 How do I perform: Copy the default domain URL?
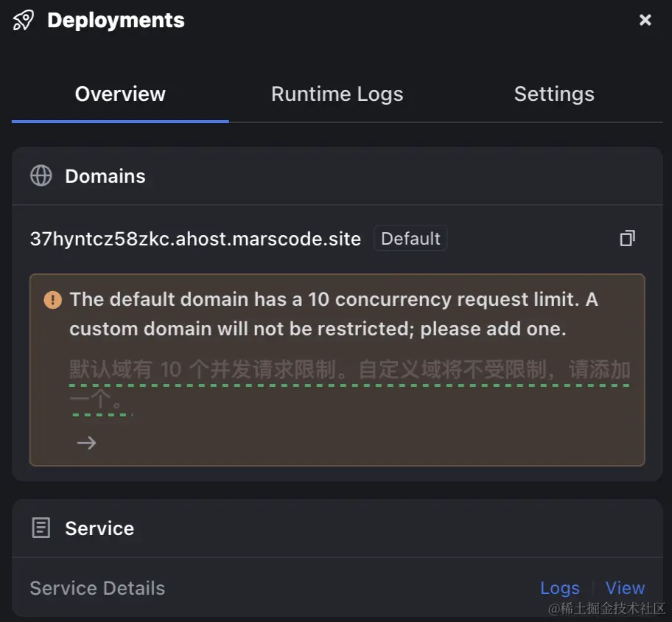627,238
